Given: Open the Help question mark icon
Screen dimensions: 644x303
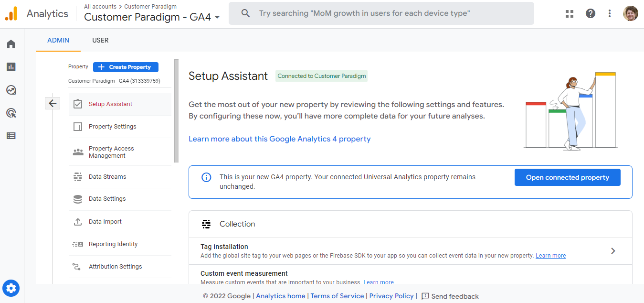Looking at the screenshot, I should [x=590, y=13].
